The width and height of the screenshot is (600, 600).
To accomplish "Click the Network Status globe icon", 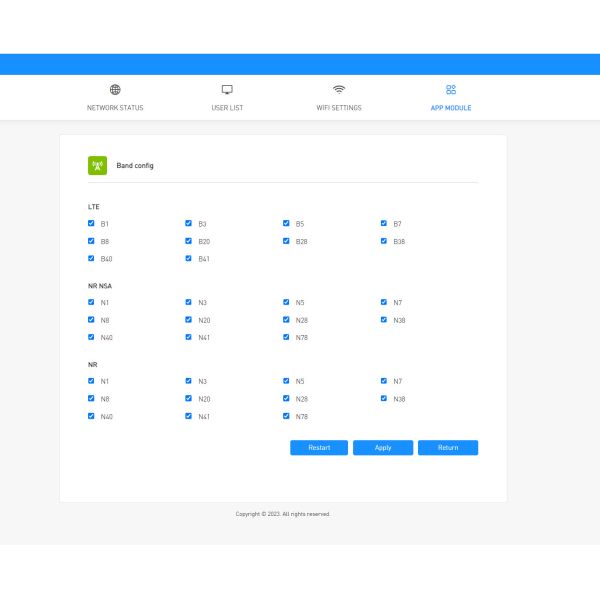I will click(x=115, y=90).
